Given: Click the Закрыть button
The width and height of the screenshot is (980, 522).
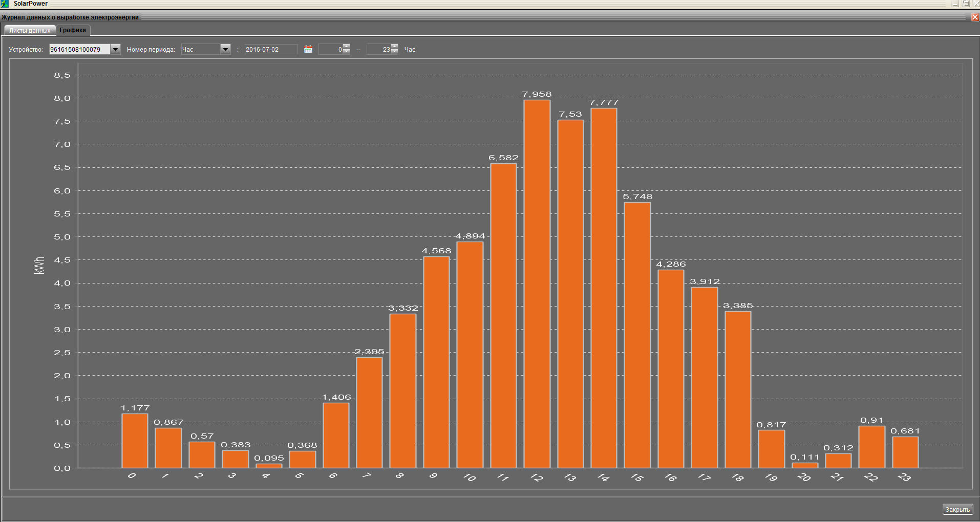Looking at the screenshot, I should [x=957, y=509].
